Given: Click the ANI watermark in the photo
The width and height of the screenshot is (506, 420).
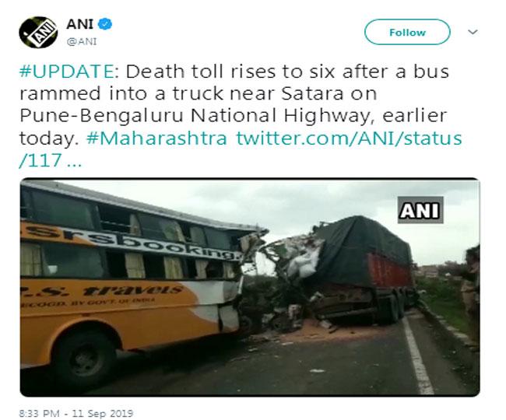Looking at the screenshot, I should coord(420,210).
